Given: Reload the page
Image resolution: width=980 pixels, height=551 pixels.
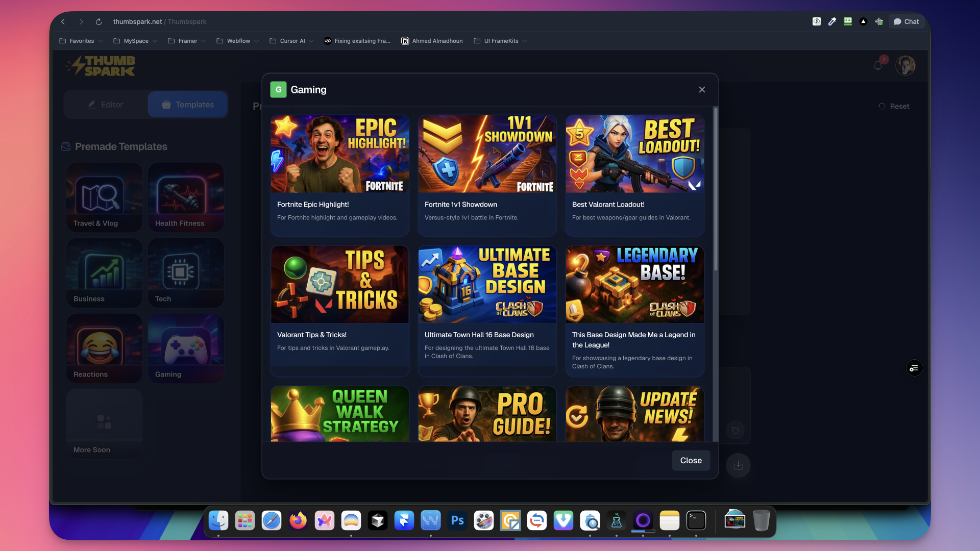Looking at the screenshot, I should [99, 21].
